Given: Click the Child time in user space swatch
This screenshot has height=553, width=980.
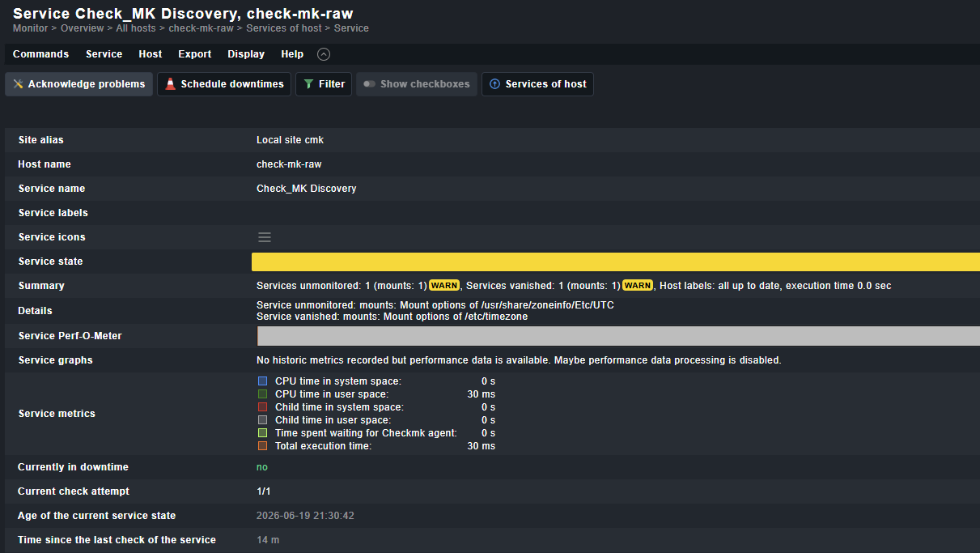Looking at the screenshot, I should pyautogui.click(x=262, y=419).
